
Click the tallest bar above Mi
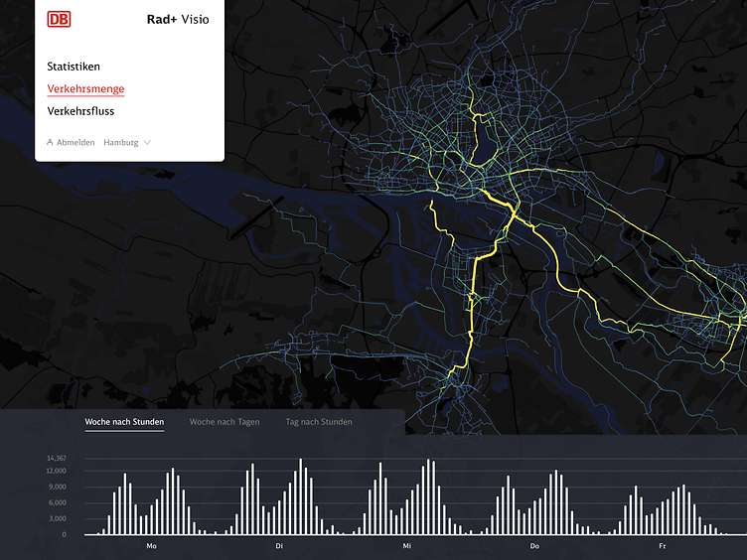click(428, 496)
